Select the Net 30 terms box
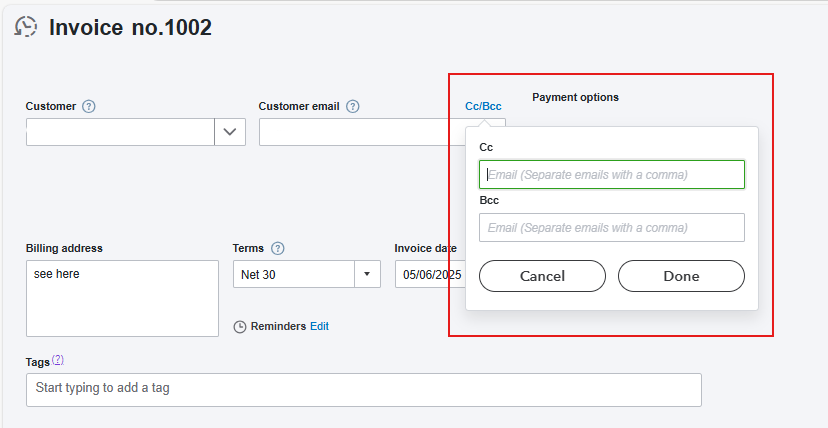Viewport: 828px width, 428px height. [294, 274]
